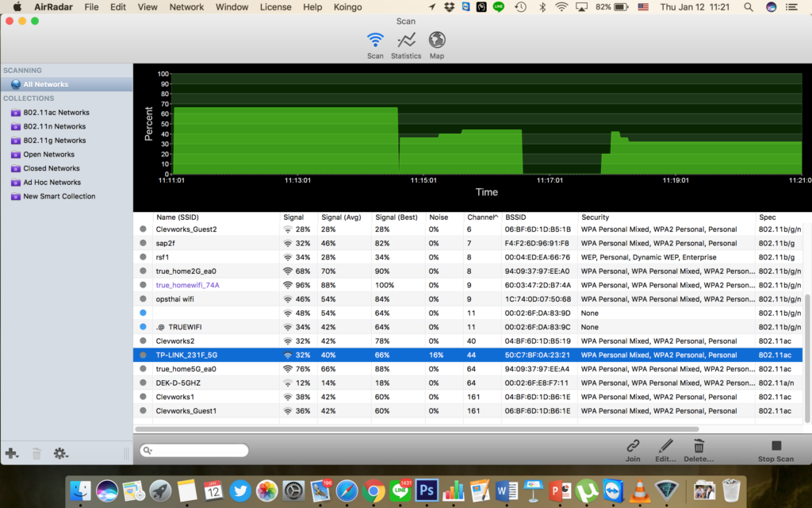Open the add collection plus dropdown
Screen dimensions: 812x508
tap(12, 453)
